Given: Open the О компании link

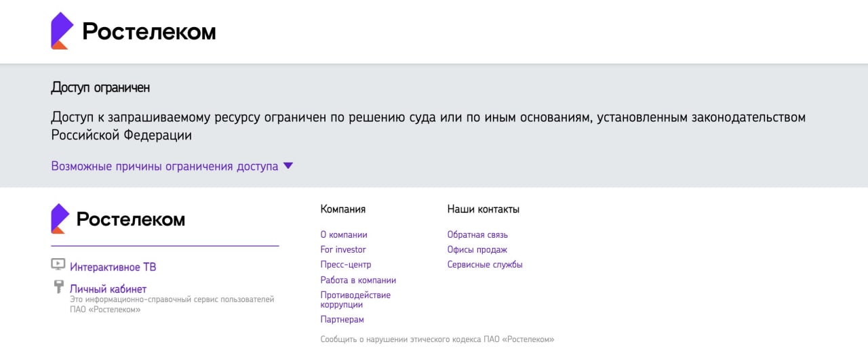Looking at the screenshot, I should pyautogui.click(x=344, y=234).
